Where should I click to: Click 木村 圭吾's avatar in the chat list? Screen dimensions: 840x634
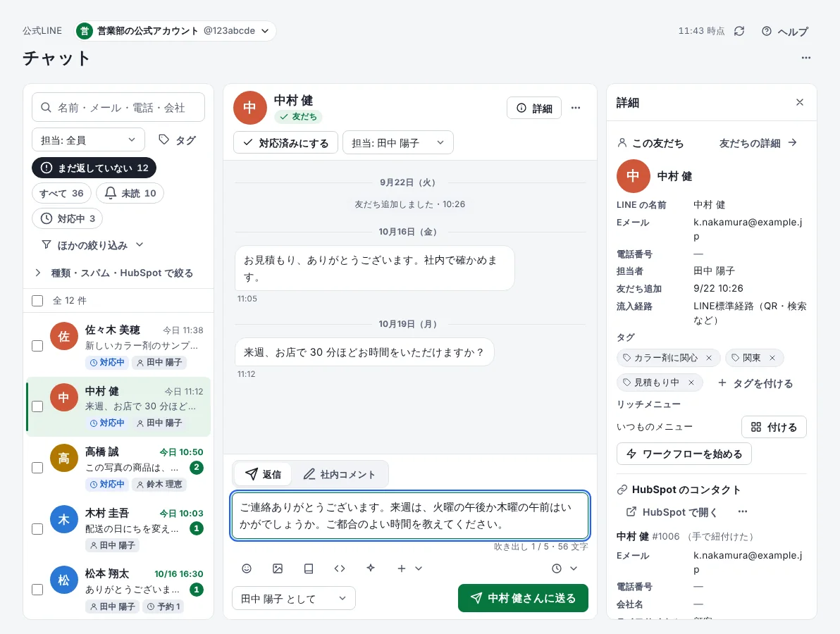63,519
